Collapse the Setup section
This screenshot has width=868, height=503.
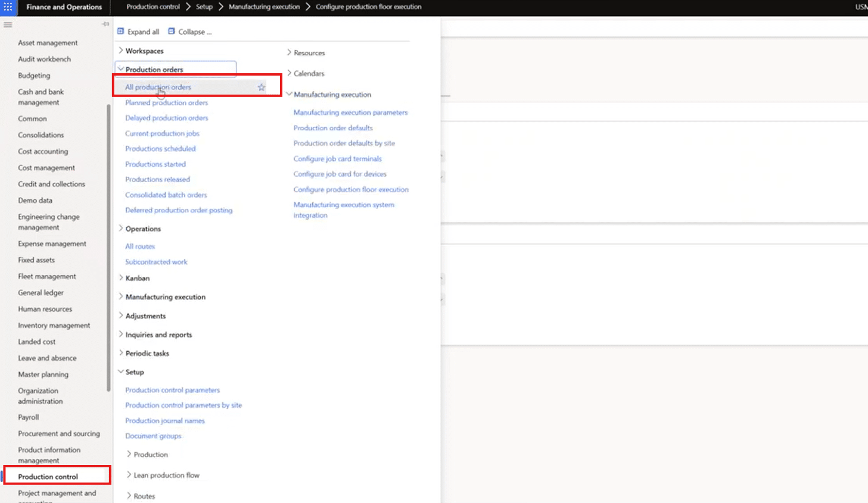[121, 372]
